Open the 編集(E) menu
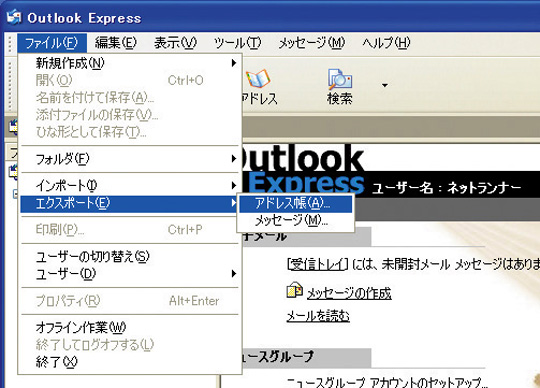Screen dimensions: 540x388 pyautogui.click(x=116, y=43)
